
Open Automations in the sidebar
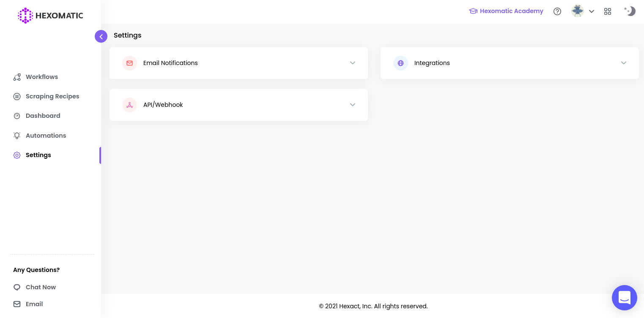(46, 136)
